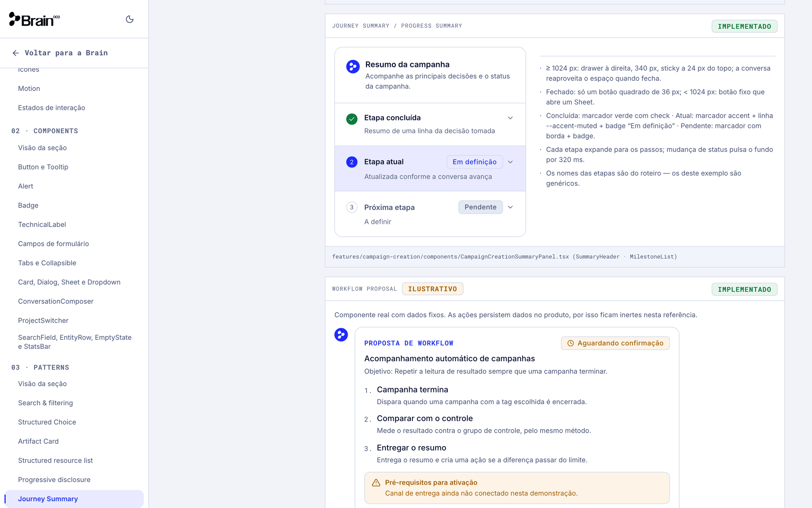Open Structured Choice pattern
This screenshot has height=508, width=812.
point(47,422)
